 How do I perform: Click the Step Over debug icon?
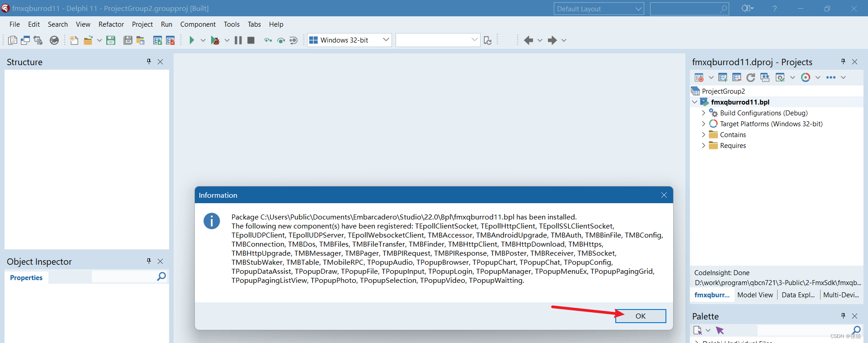tap(281, 40)
